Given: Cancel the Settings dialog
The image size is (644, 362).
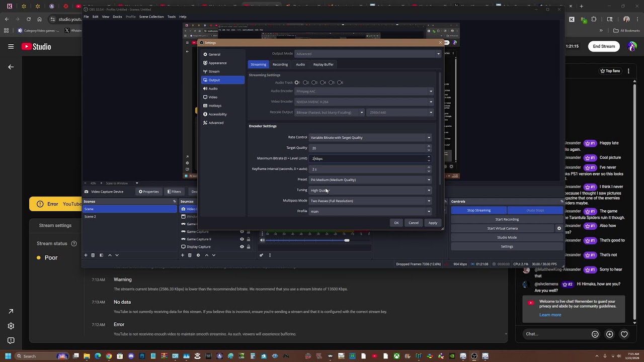Looking at the screenshot, I should [x=414, y=223].
